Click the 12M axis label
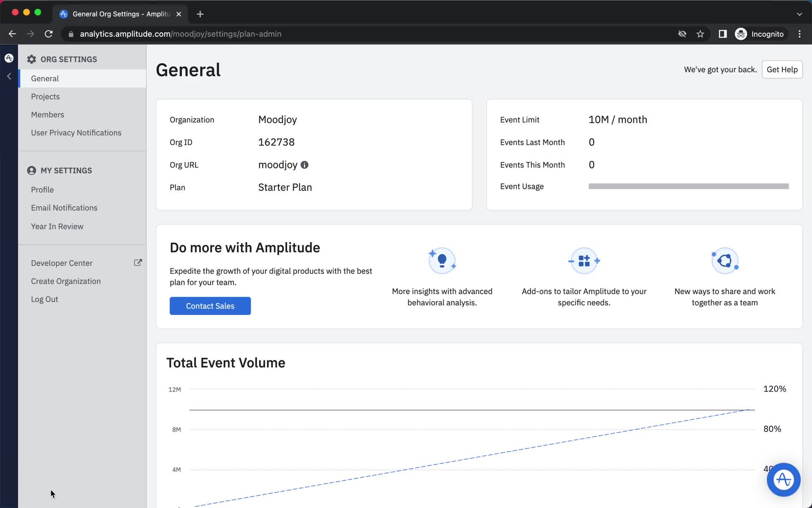The height and width of the screenshot is (508, 812). (x=175, y=389)
